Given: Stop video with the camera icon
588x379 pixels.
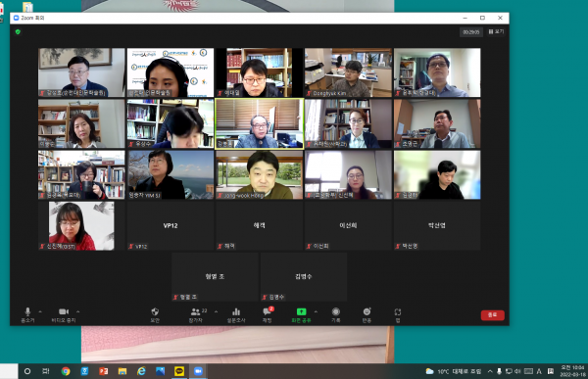Looking at the screenshot, I should tap(64, 315).
